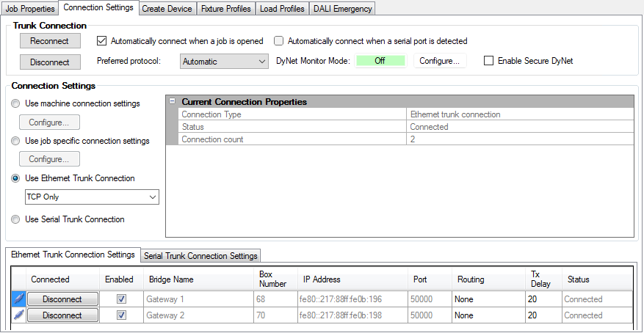Image resolution: width=644 pixels, height=333 pixels.
Task: Go to the Load Profiles tab
Action: [282, 9]
